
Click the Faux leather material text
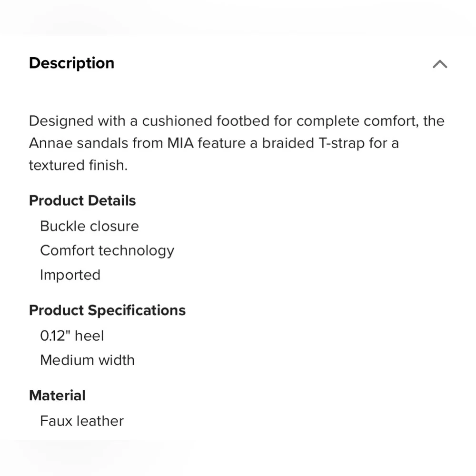coord(82,421)
